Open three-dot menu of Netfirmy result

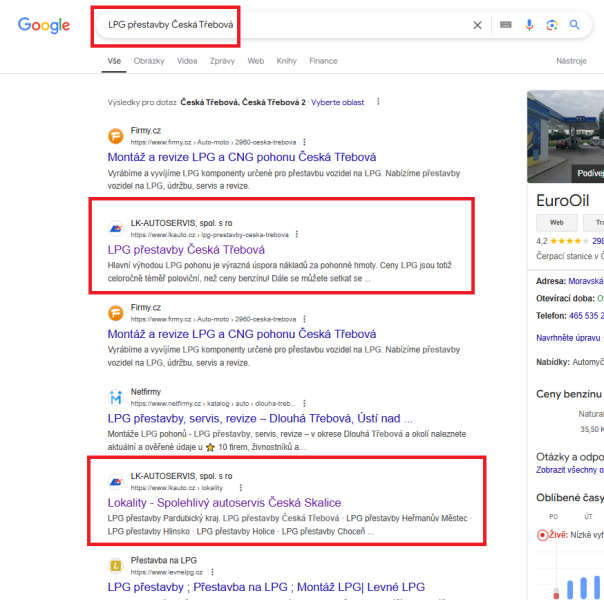pos(304,403)
